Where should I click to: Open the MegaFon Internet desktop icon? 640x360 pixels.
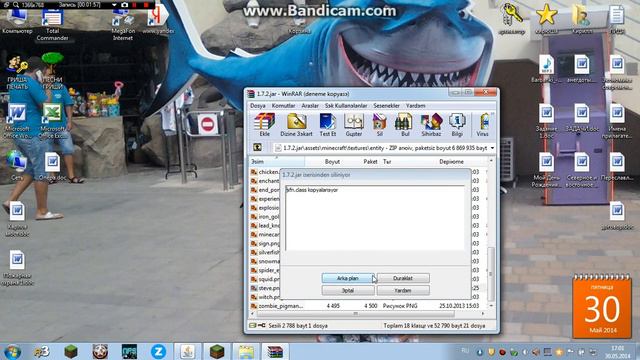coord(122,25)
